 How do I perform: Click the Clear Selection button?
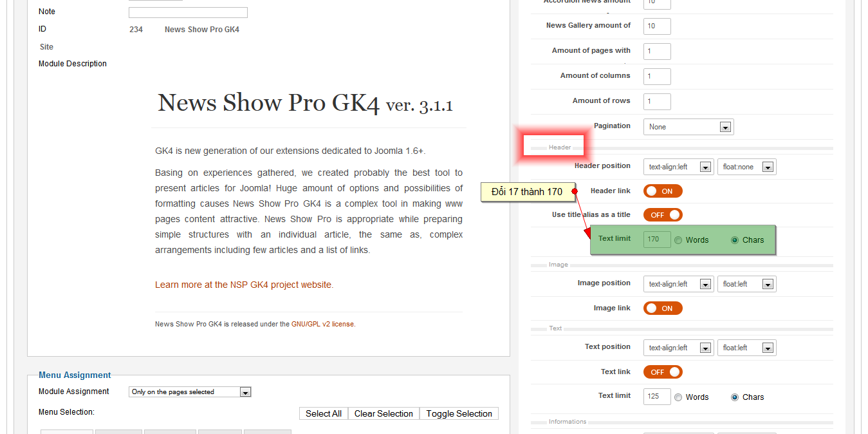click(383, 413)
